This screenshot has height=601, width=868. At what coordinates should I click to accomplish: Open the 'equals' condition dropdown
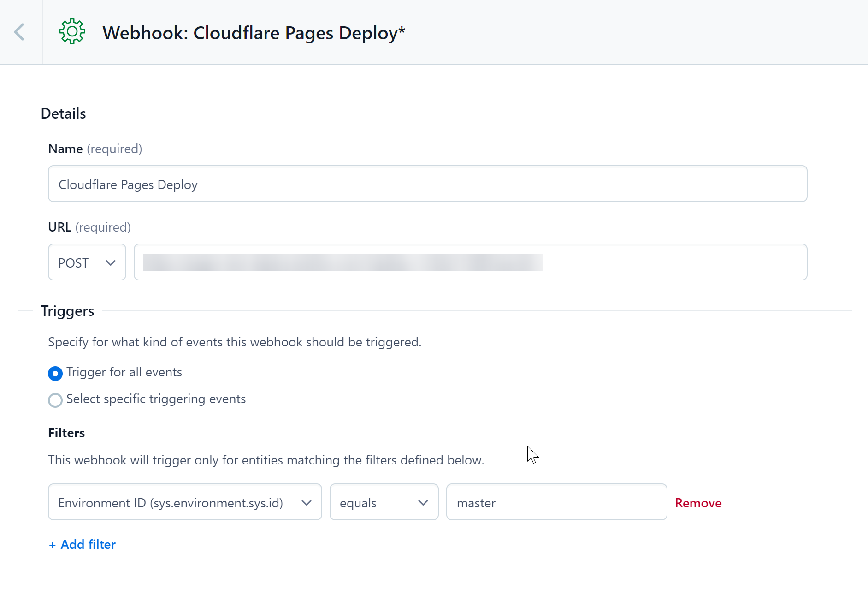384,502
